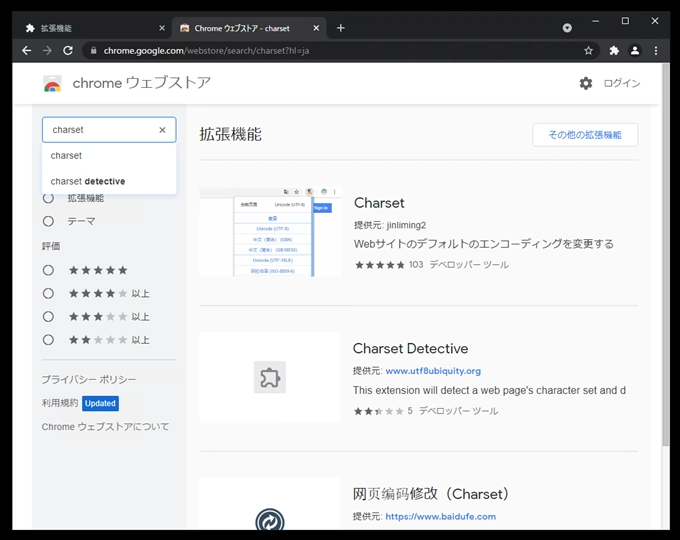The width and height of the screenshot is (680, 540).
Task: Click the Chrome Web Store rainbow logo
Action: click(x=52, y=83)
